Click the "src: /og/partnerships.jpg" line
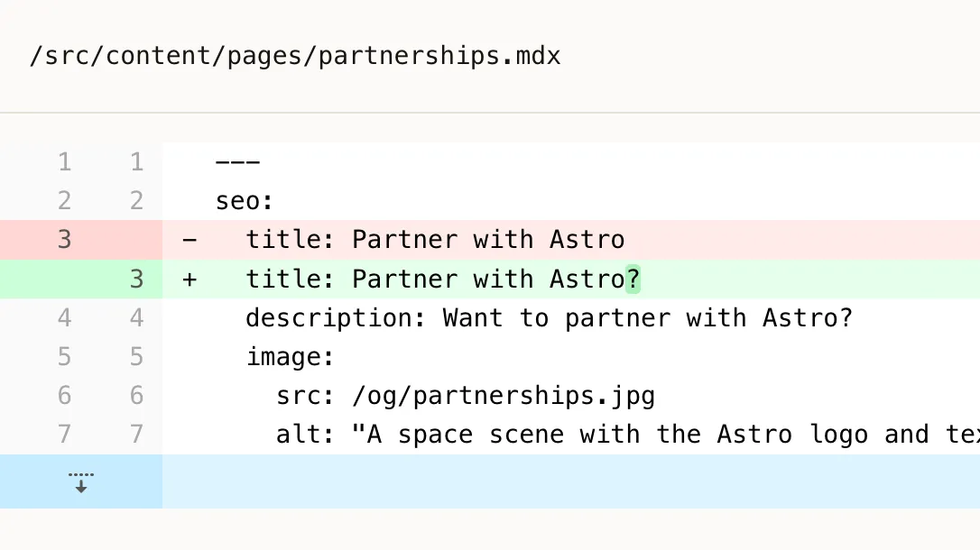980x550 pixels. pos(466,396)
